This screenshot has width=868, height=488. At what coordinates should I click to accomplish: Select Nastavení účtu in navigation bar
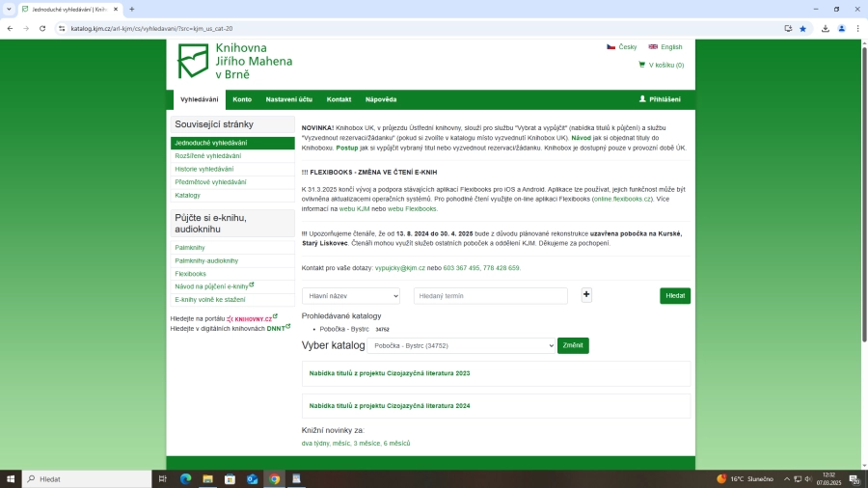coord(288,99)
